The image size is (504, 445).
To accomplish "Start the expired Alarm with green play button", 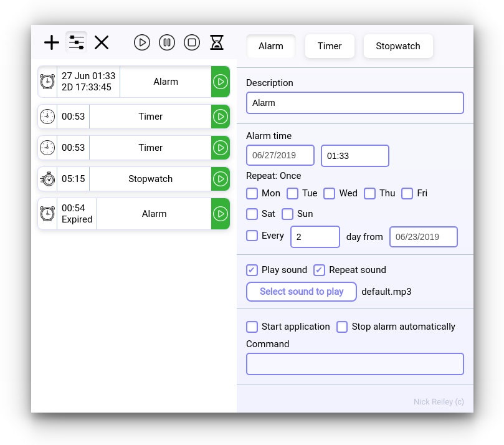I will click(221, 214).
